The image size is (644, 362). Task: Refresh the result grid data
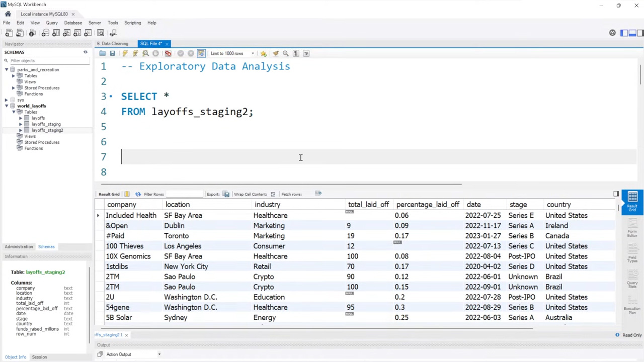pos(138,194)
